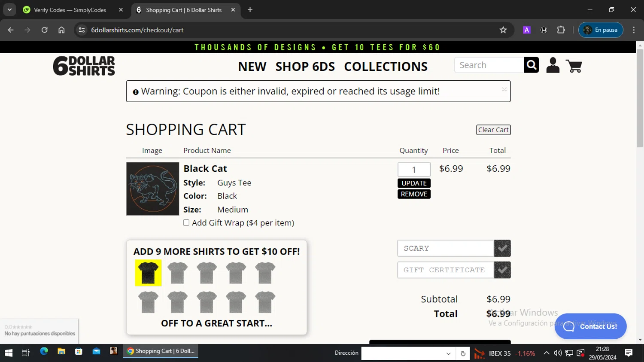Click the search magnifier button

(532, 65)
